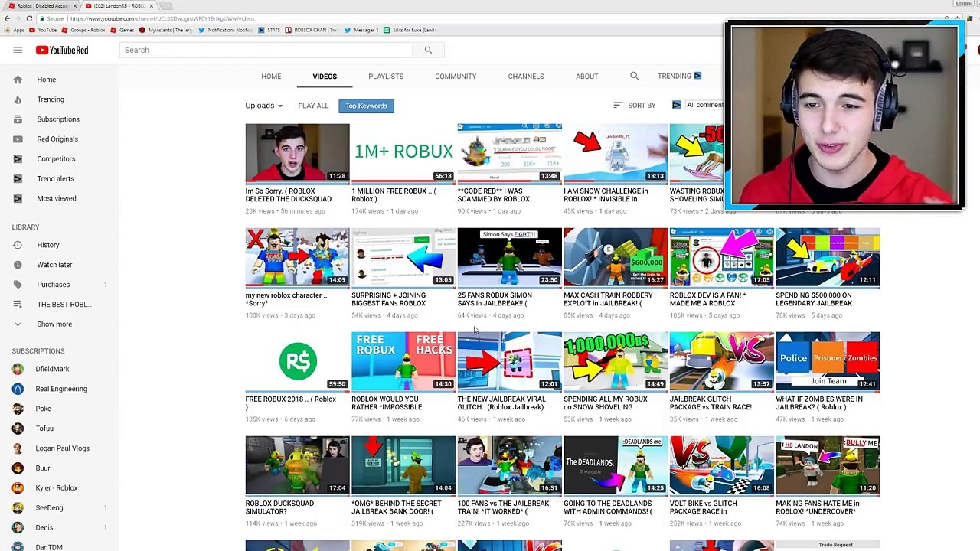Open the Poke subscription channel
Screen dimensions: 980x551
click(x=43, y=409)
